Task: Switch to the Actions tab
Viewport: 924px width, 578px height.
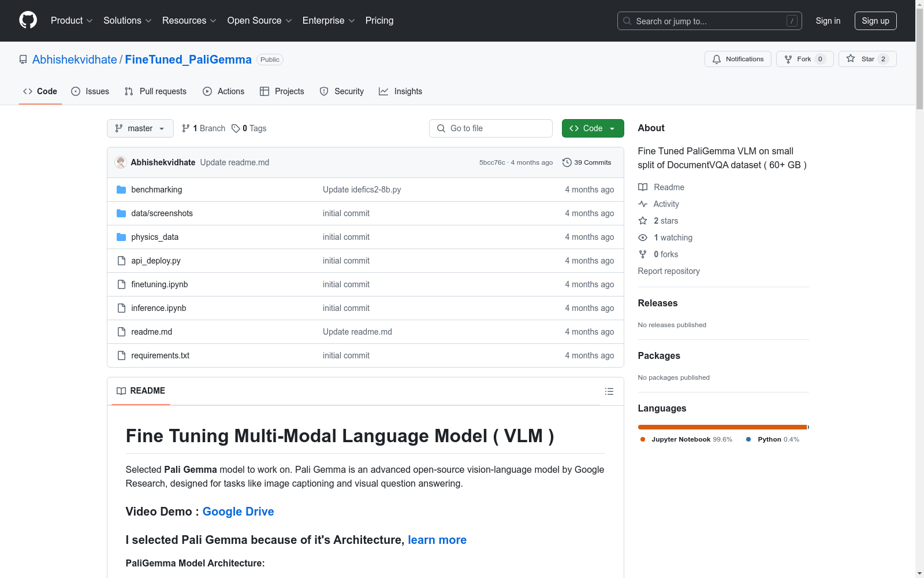Action: tap(223, 91)
